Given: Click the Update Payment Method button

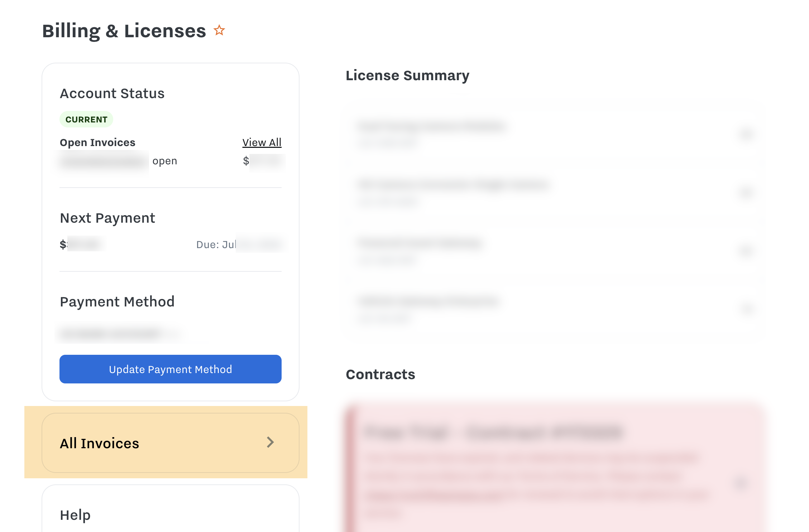Looking at the screenshot, I should pos(171,369).
